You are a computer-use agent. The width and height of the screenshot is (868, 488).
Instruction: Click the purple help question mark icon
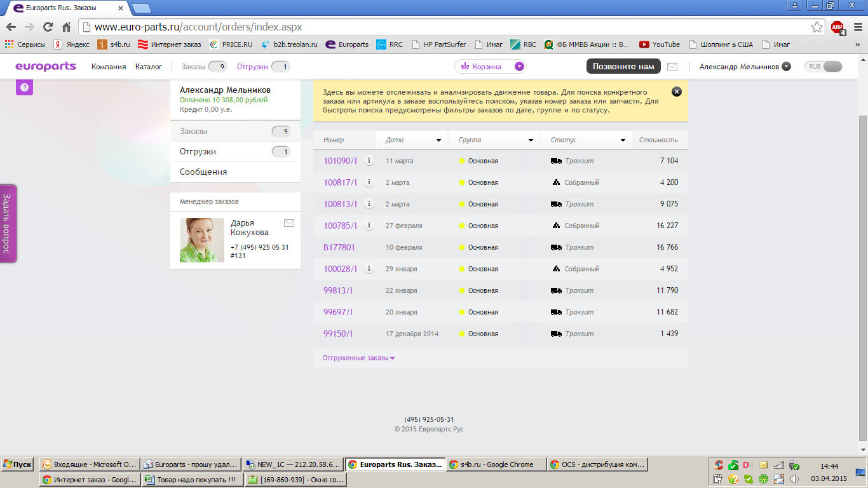click(24, 88)
